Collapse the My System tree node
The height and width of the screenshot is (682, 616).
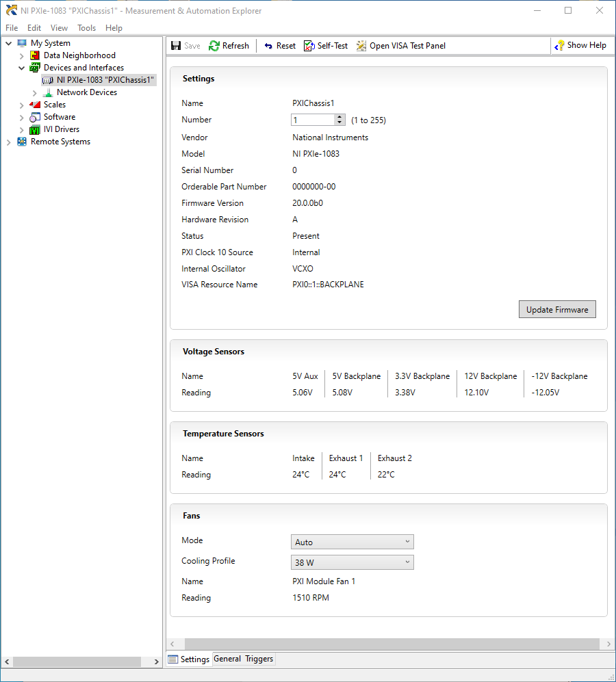pos(8,43)
